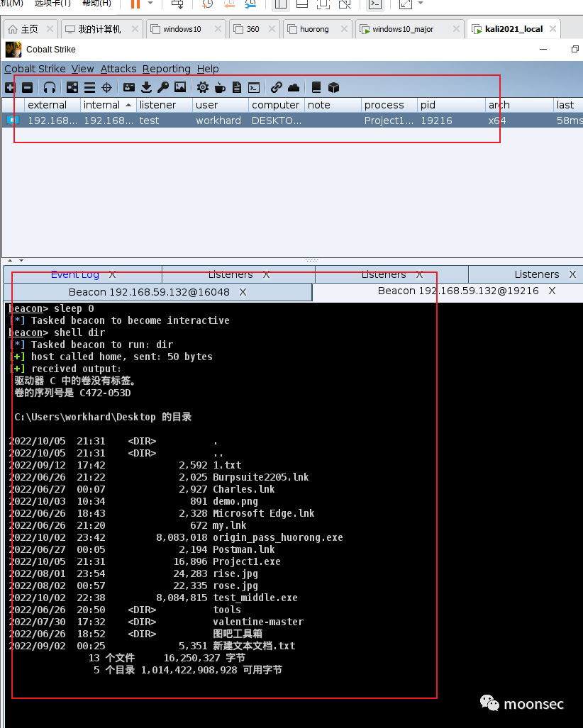Close the Beacon @19216 tab

tap(553, 291)
